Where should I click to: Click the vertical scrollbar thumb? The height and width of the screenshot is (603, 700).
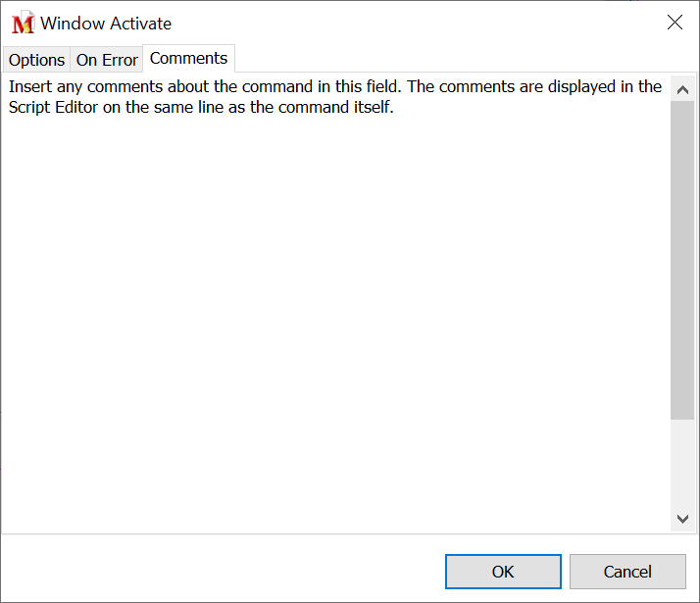coord(682,260)
